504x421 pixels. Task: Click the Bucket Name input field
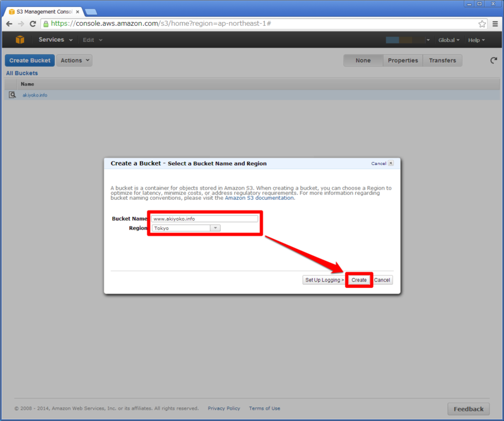point(205,219)
